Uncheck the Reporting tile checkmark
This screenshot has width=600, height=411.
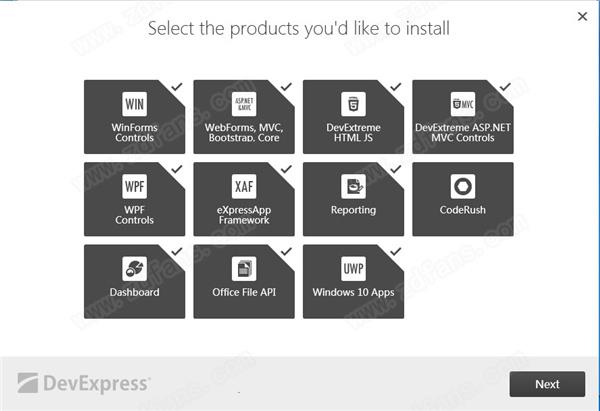(x=396, y=169)
